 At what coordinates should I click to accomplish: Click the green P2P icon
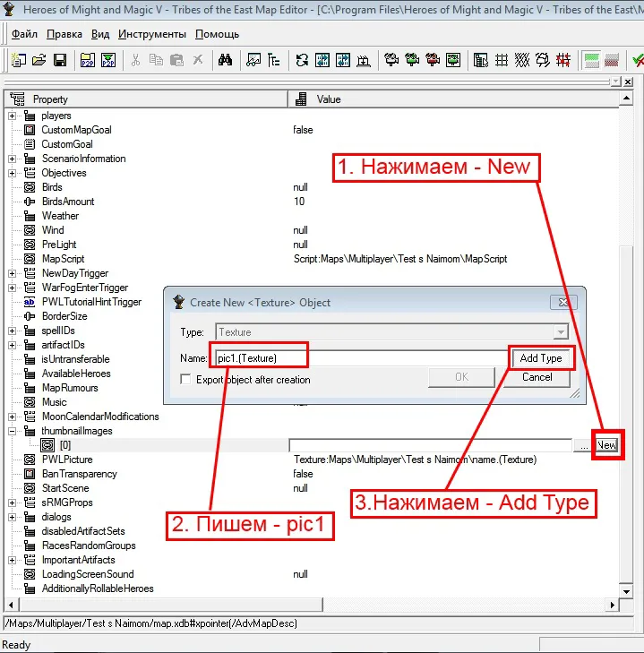pyautogui.click(x=108, y=60)
